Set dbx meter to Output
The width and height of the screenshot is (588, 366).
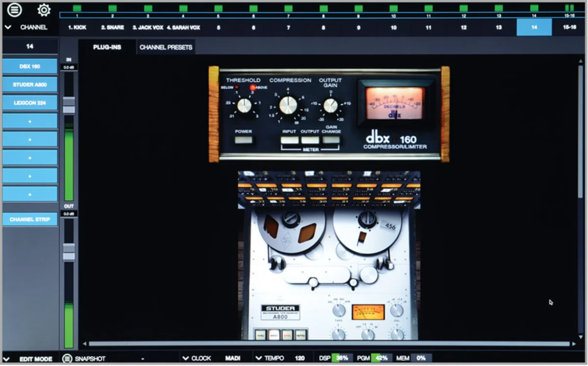(310, 140)
